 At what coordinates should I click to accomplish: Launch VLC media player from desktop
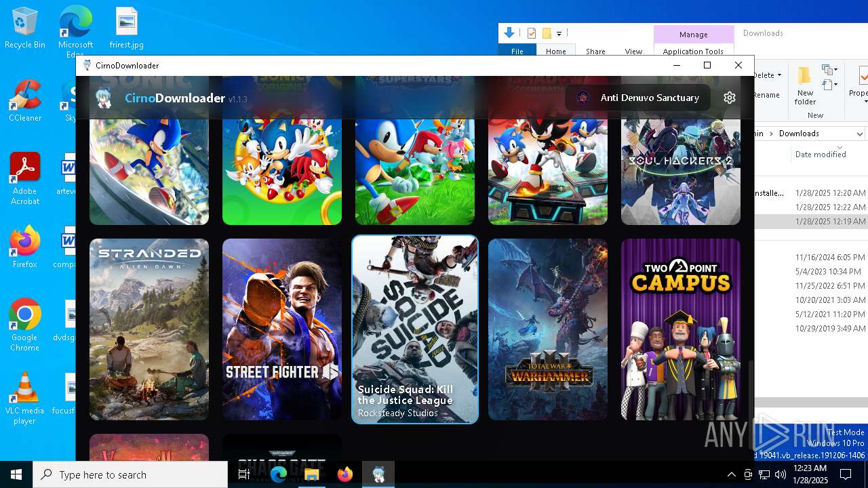coord(25,399)
